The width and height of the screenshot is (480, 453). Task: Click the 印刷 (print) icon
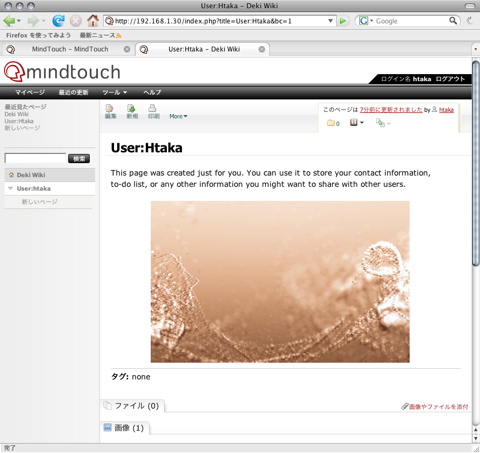coord(153,112)
